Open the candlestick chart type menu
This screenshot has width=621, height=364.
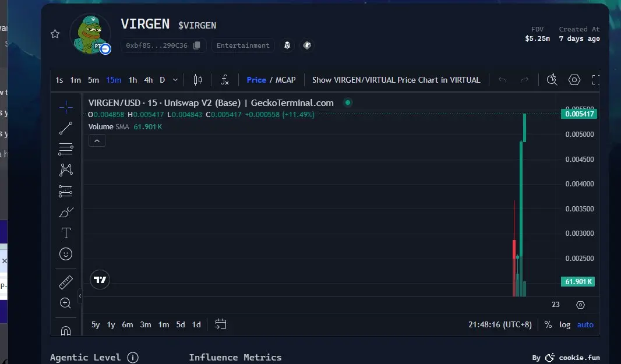tap(197, 80)
